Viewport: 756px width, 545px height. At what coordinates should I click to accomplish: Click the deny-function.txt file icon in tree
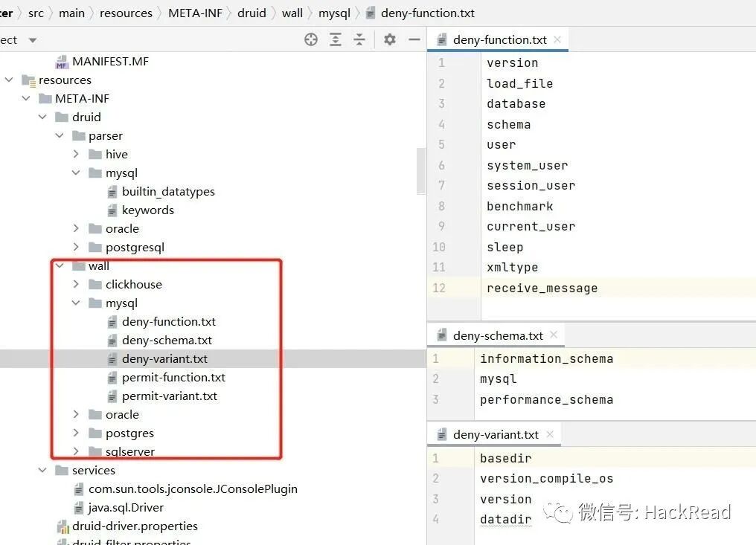(112, 321)
